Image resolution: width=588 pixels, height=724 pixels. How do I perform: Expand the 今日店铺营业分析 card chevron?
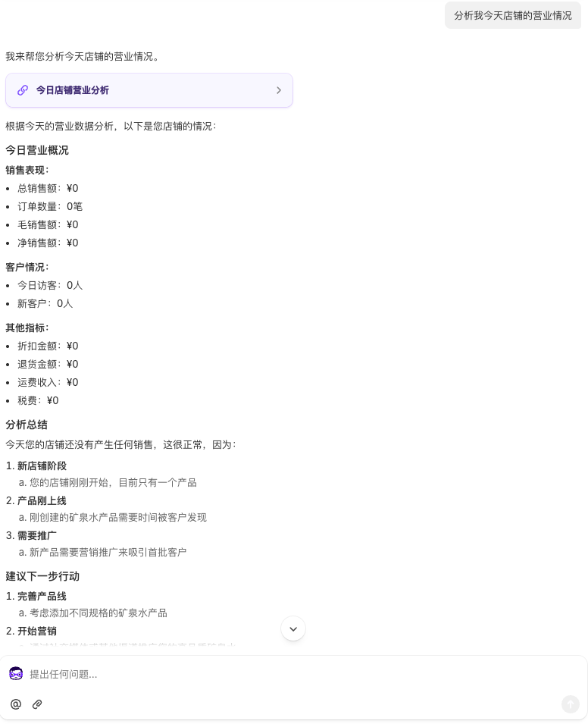(x=278, y=90)
